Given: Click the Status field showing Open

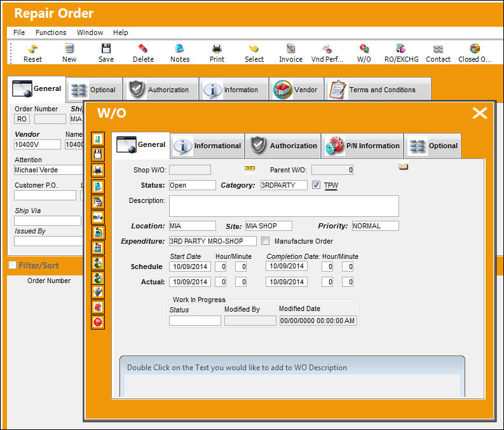Looking at the screenshot, I should point(192,185).
